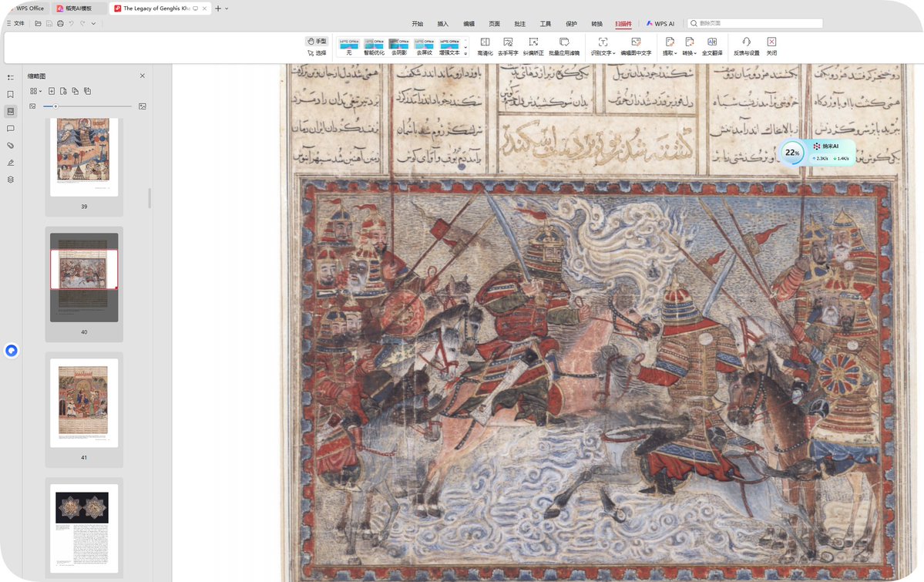This screenshot has height=582, width=924.
Task: Open the 识别文字 OCR dropdown
Action: coord(603,46)
